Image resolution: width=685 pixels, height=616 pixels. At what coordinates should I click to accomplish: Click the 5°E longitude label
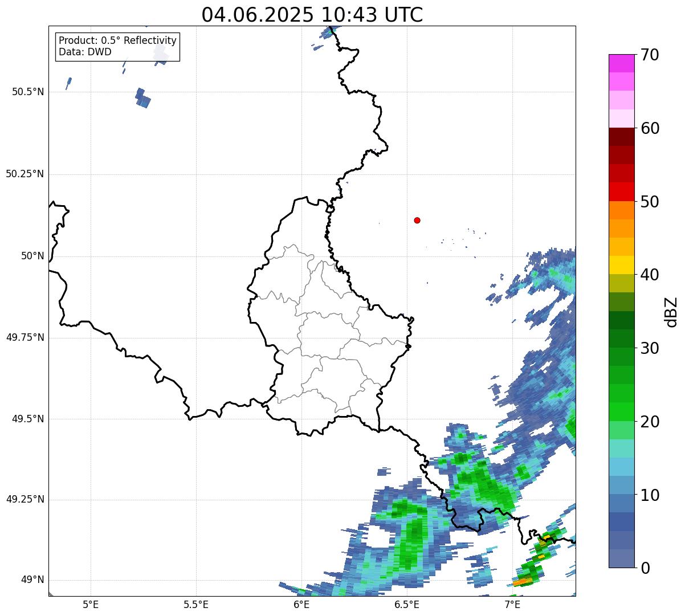[91, 604]
